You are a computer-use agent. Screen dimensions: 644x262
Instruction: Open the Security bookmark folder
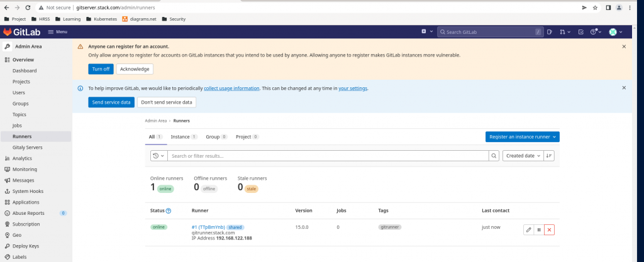pos(174,19)
